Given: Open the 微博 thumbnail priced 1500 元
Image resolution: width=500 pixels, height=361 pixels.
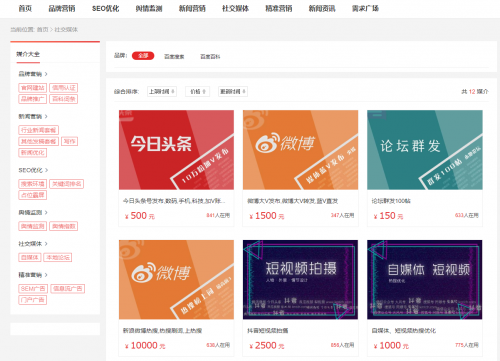Looking at the screenshot, I should 300,150.
